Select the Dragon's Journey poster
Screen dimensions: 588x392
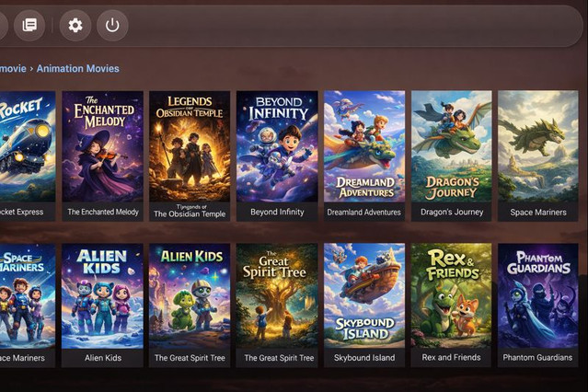point(451,146)
